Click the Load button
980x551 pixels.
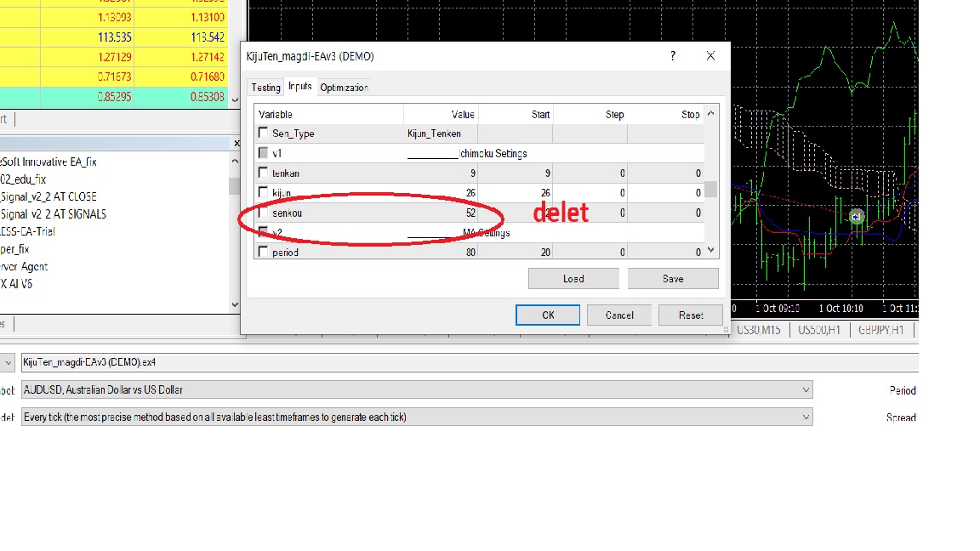coord(573,279)
